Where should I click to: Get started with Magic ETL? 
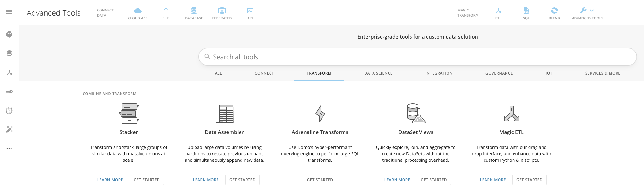(x=529, y=180)
